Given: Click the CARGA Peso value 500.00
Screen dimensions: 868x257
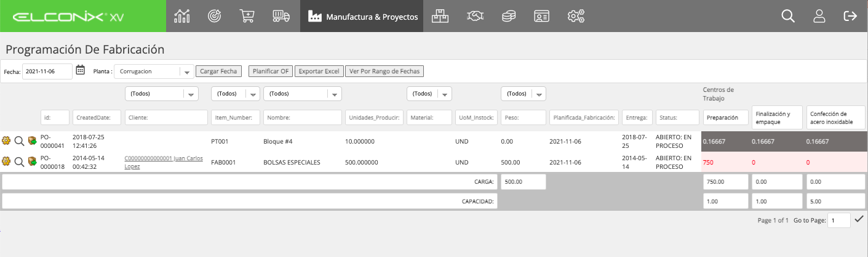Looking at the screenshot, I should tap(524, 182).
